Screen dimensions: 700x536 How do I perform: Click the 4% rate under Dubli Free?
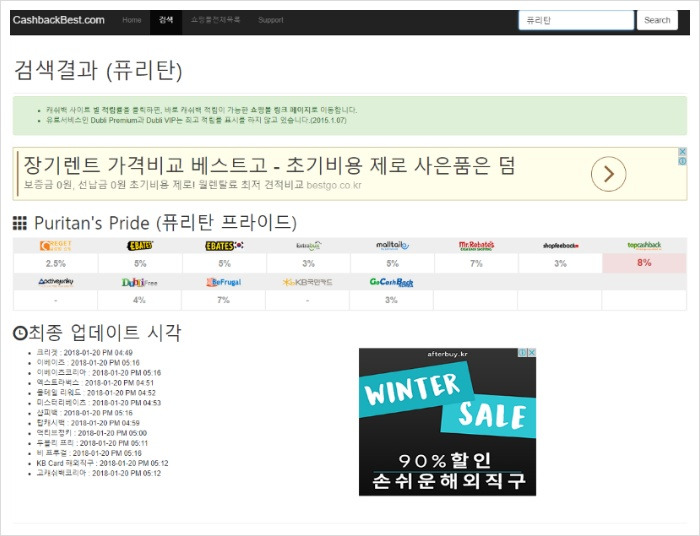139,300
